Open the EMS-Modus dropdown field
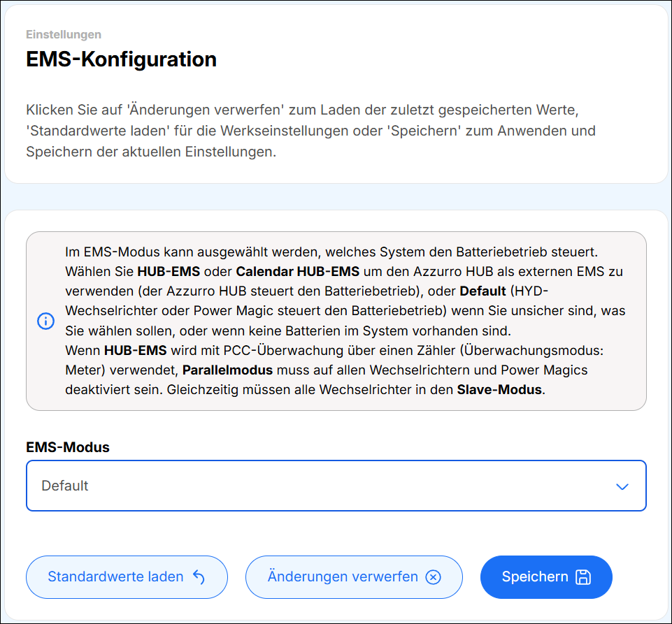The image size is (672, 624). click(336, 486)
